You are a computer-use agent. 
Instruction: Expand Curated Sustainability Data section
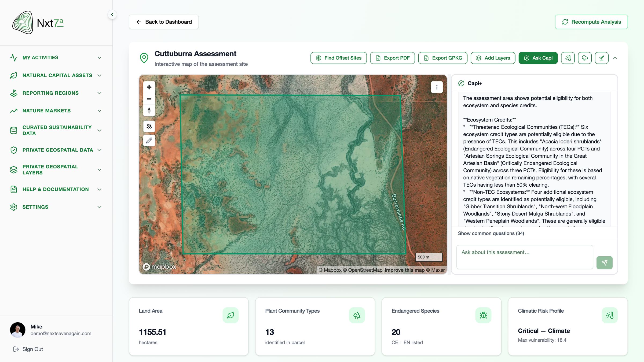[x=56, y=130]
